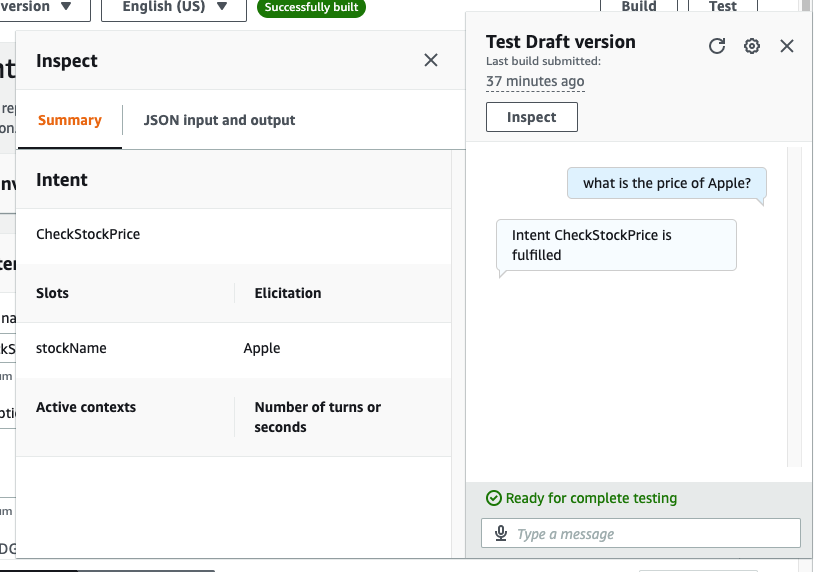Click the Inspect button in test panel

click(x=532, y=117)
